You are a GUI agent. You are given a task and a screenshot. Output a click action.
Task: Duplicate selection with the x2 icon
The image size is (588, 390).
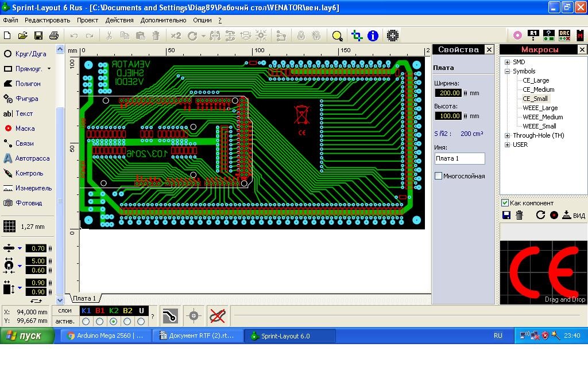176,36
